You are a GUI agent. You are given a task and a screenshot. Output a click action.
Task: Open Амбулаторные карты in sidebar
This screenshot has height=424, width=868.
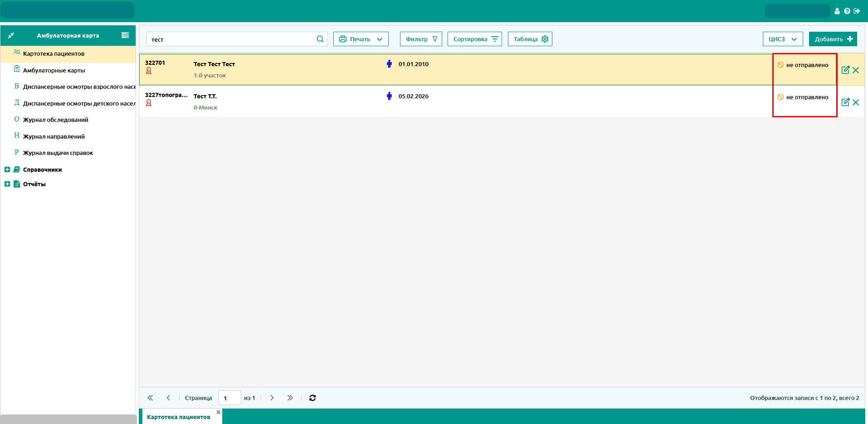(54, 70)
